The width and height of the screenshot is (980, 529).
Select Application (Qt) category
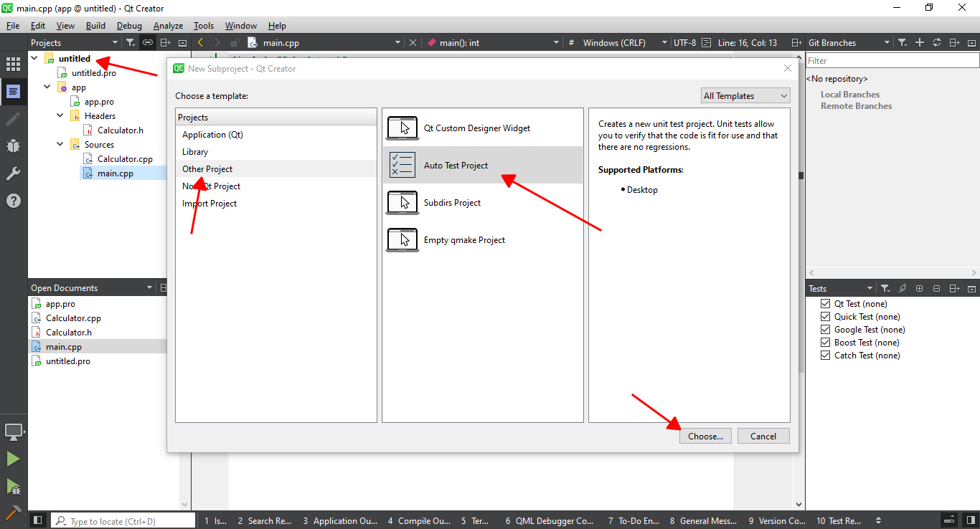click(x=276, y=135)
